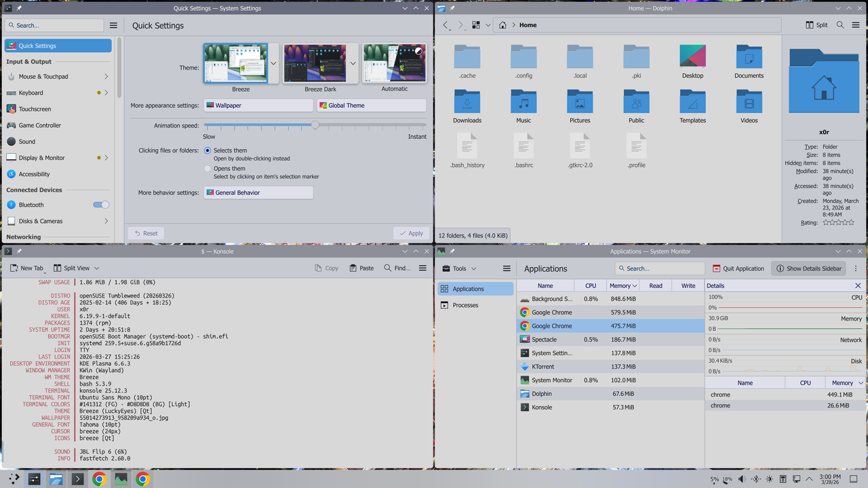Select the Sound settings category
The image size is (868, 488).
click(x=58, y=142)
